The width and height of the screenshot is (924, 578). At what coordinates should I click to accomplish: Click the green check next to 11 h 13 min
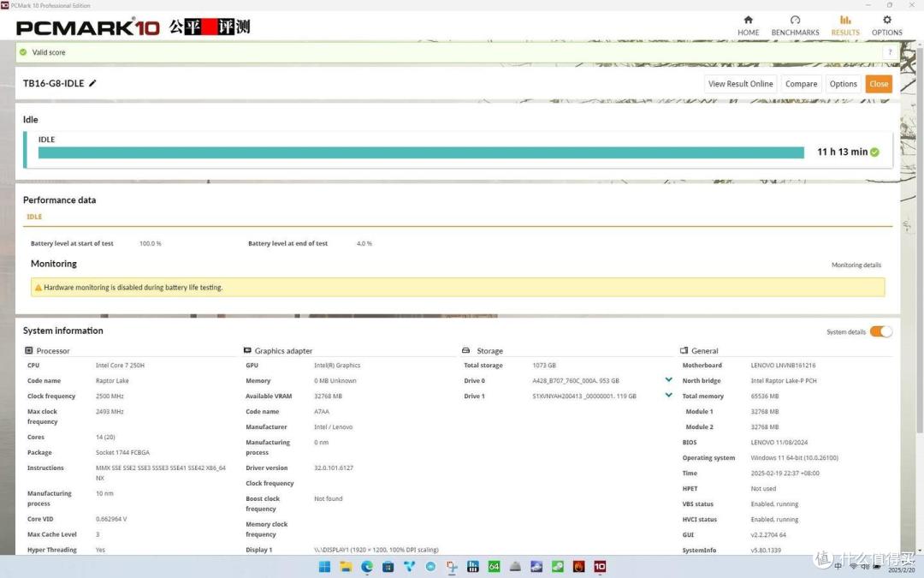click(874, 152)
